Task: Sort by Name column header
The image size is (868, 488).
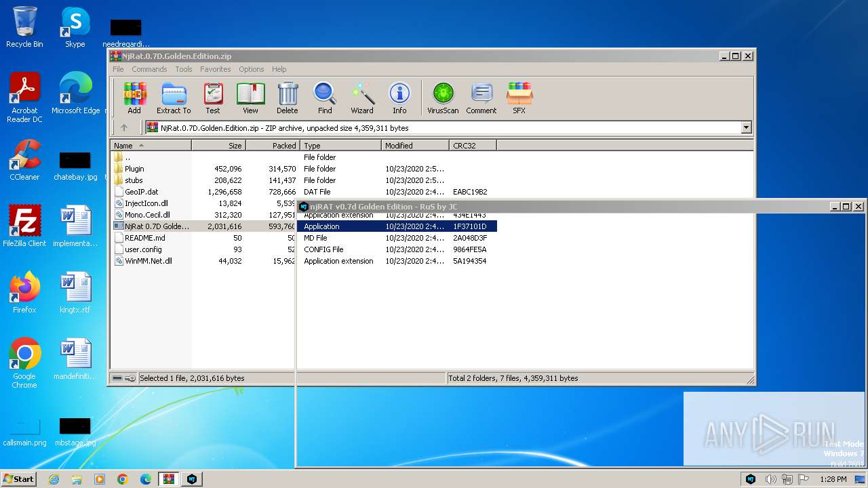Action: click(151, 146)
